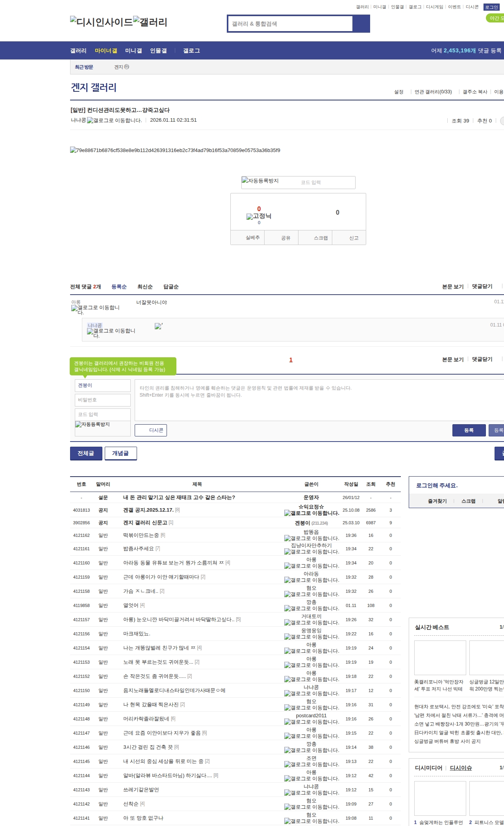This screenshot has height=826, width=504.
Task: Click the captcha image in the comment form
Action: [x=93, y=425]
